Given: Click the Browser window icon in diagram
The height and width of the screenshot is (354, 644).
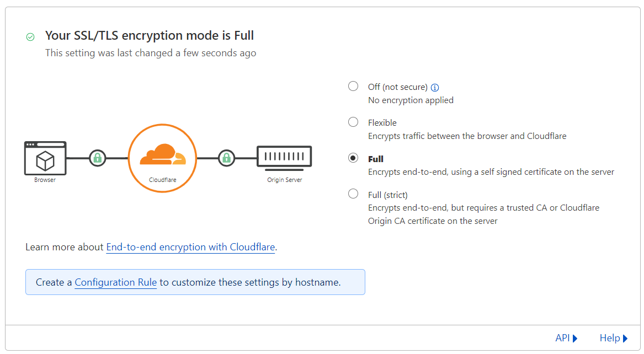Looking at the screenshot, I should [45, 158].
